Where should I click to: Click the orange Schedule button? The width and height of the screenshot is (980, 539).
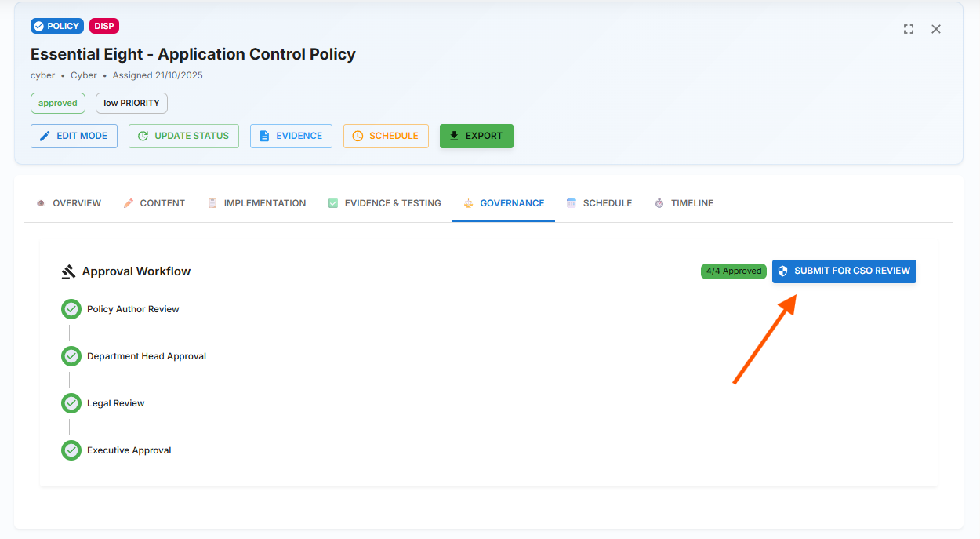386,136
